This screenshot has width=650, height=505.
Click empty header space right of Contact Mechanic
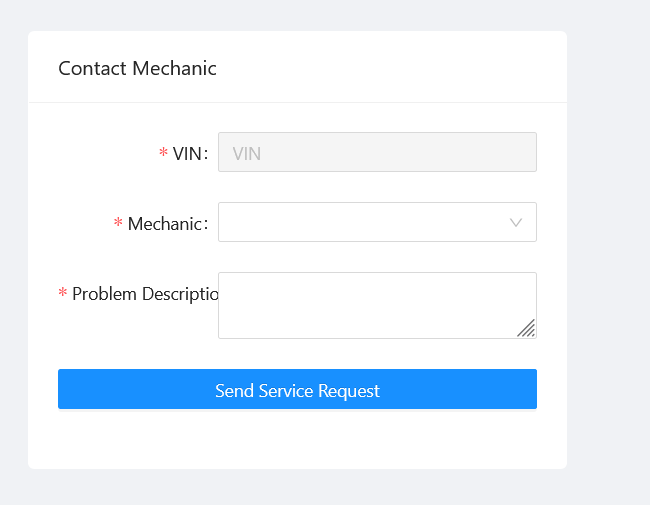400,68
